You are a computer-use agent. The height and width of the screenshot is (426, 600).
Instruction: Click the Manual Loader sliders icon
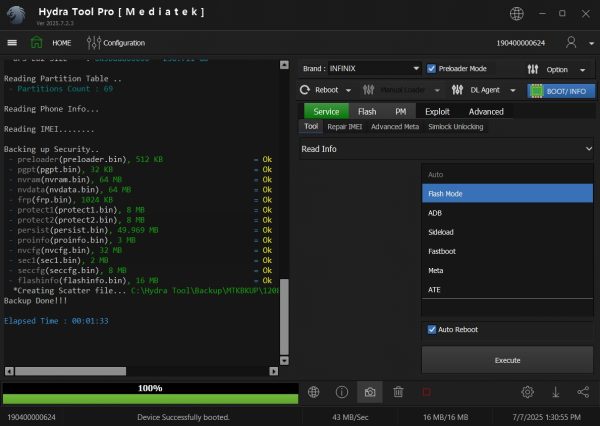(x=368, y=90)
